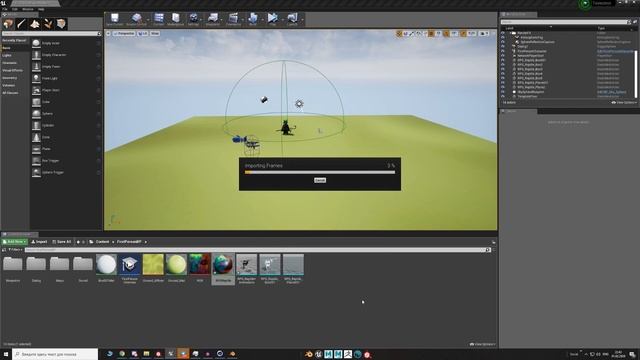Open Source Control from the toolbar
640x360 pixels.
pyautogui.click(x=136, y=19)
